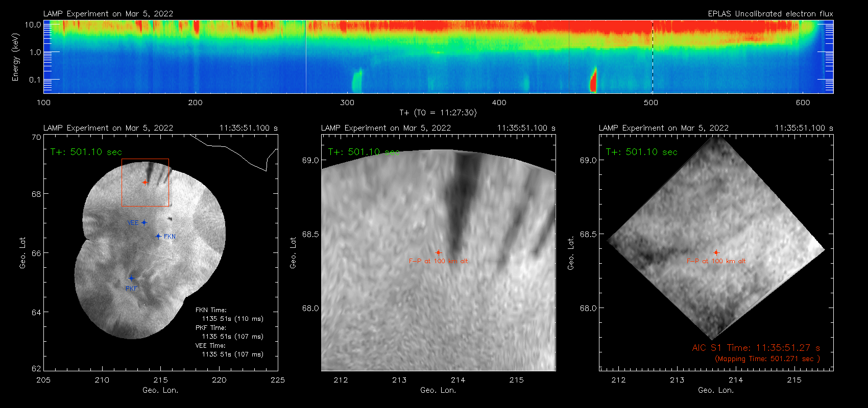Screen dimensions: 868x408
Task: Click the green low-energy burst near T+ 305
Action: 357,81
